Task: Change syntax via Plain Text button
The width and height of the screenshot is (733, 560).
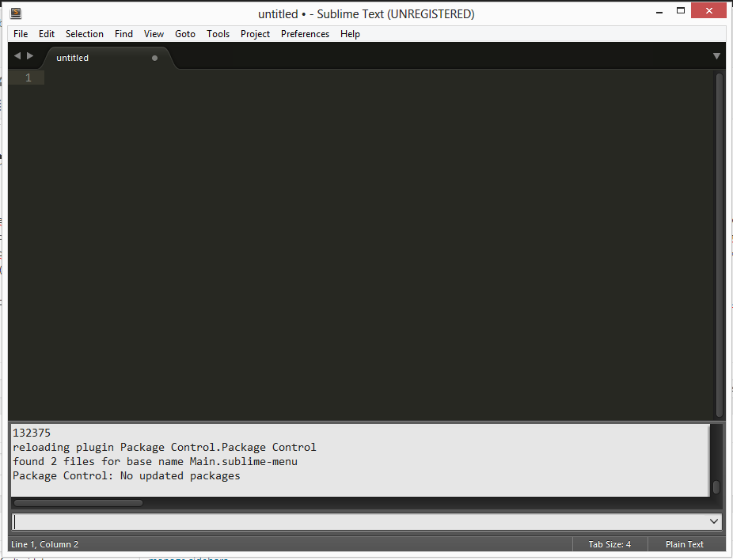Action: (x=685, y=544)
